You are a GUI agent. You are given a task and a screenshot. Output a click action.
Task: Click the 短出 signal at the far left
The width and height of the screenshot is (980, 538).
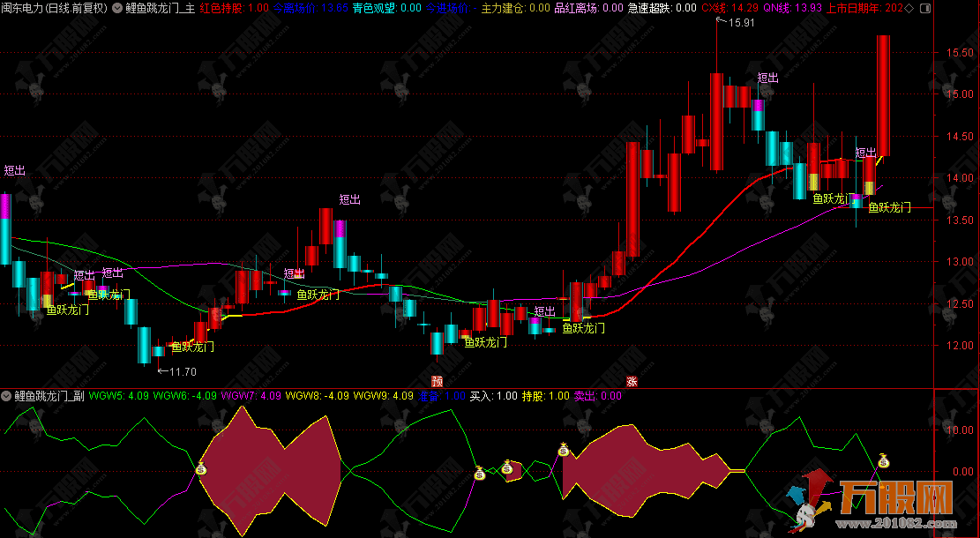coord(14,170)
